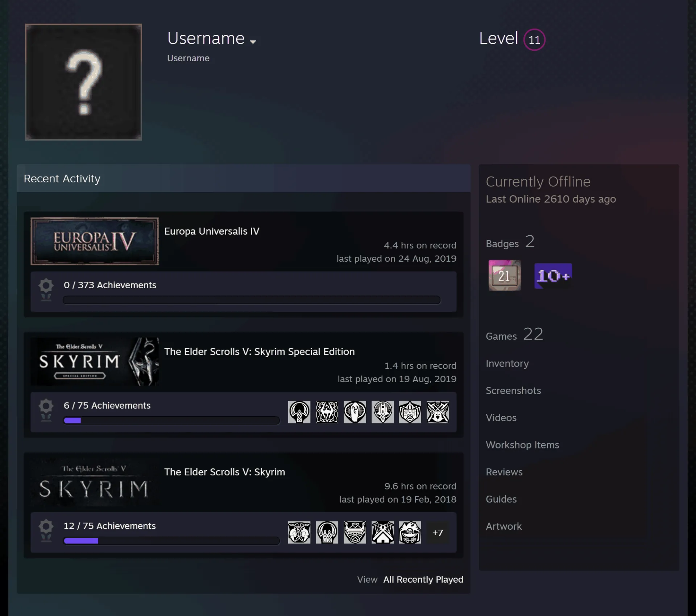Open the profile avatar question-mark image
Viewport: 696px width, 616px height.
pos(83,82)
